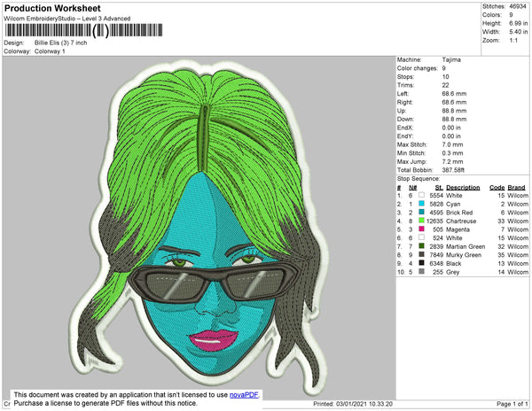Image resolution: width=532 pixels, height=411 pixels.
Task: Click the stitch count '12635'
Action: tap(434, 221)
